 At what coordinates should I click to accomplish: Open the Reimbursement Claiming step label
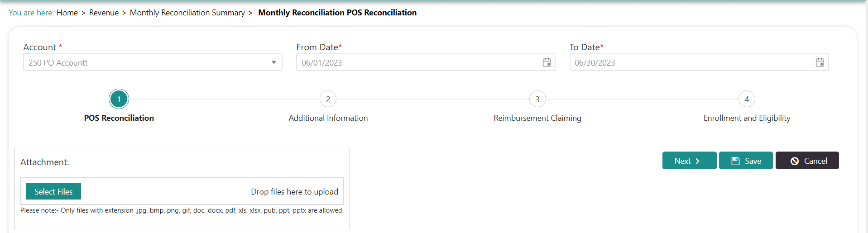click(537, 118)
